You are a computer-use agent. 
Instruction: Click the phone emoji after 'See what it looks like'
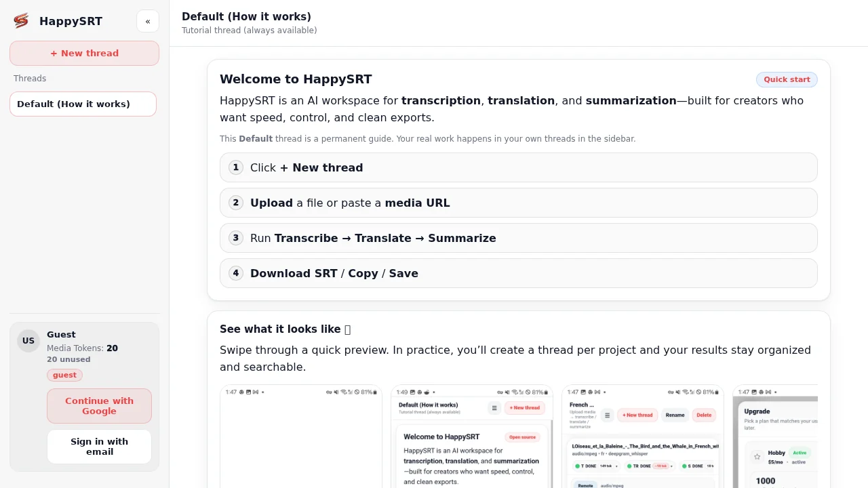pyautogui.click(x=347, y=329)
